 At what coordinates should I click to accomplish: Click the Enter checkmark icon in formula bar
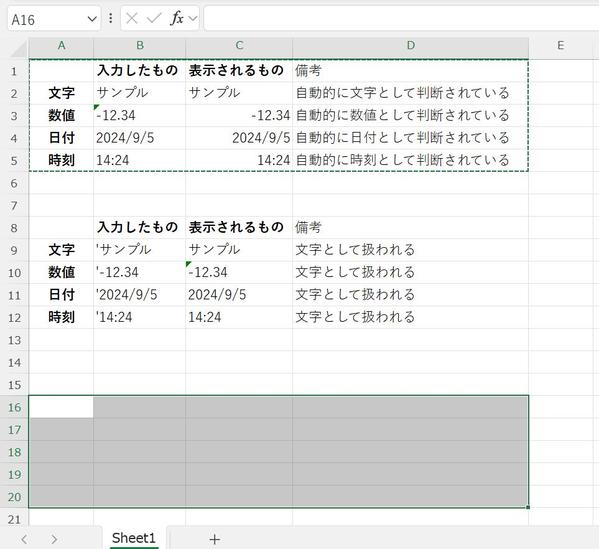coord(154,18)
